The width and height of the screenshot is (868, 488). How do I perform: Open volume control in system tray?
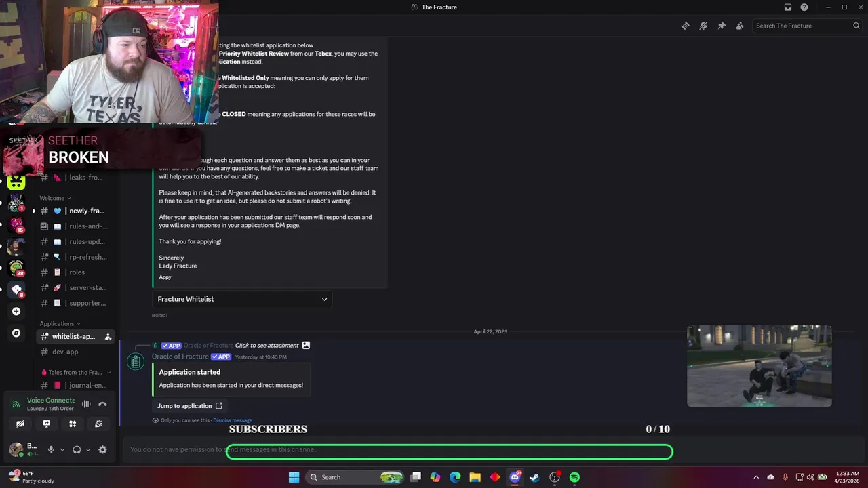(x=810, y=477)
